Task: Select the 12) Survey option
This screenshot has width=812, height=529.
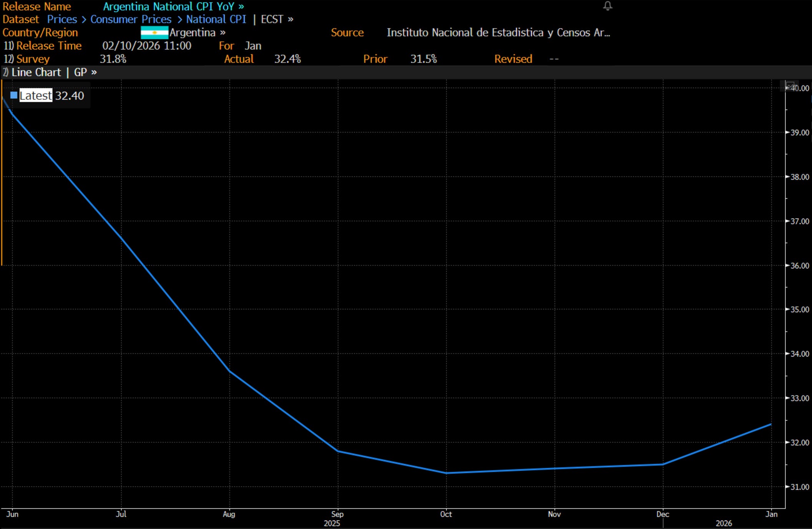Action: point(27,59)
